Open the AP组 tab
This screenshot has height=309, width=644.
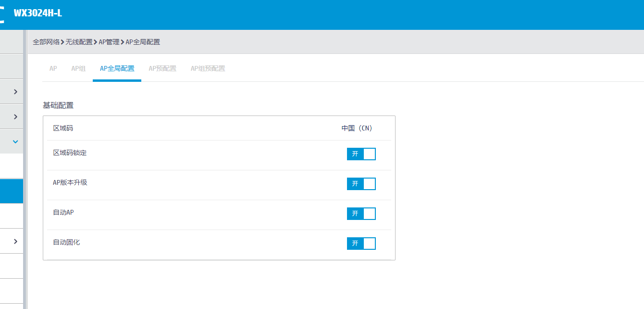[x=78, y=68]
